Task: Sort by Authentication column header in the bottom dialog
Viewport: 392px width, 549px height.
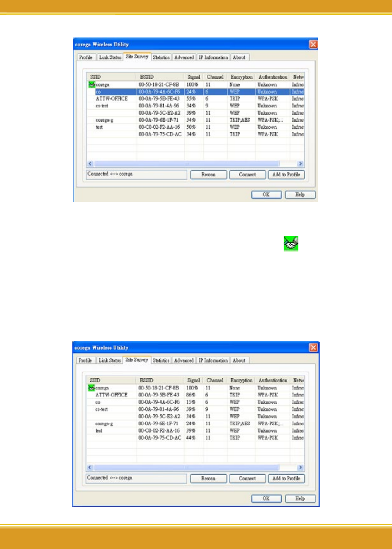Action: [x=273, y=380]
